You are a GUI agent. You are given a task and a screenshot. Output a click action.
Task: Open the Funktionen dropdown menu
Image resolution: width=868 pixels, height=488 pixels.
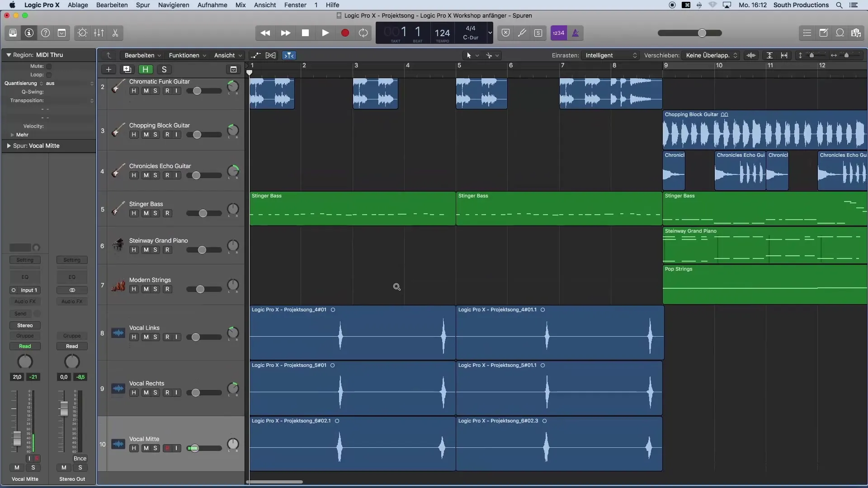click(187, 56)
